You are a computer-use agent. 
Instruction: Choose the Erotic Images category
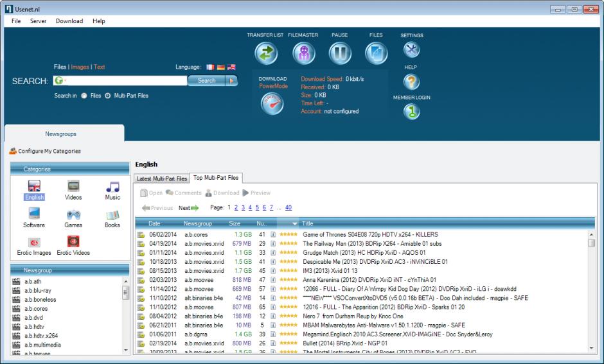click(34, 247)
